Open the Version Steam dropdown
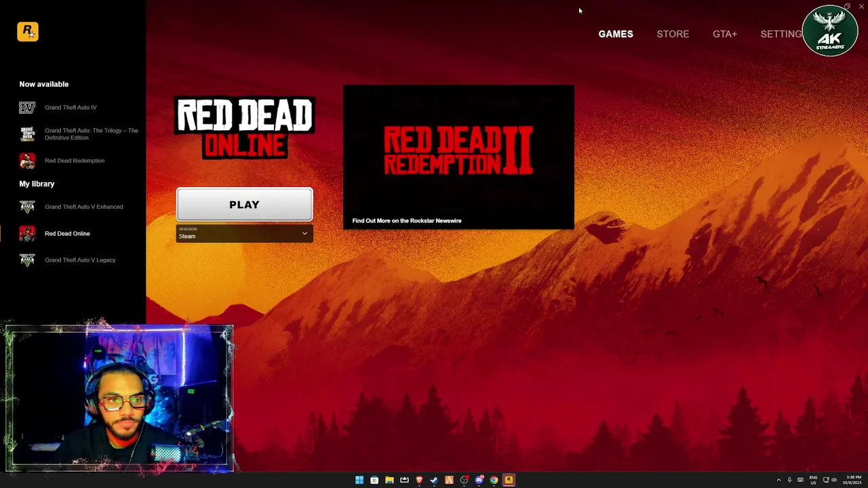The height and width of the screenshot is (488, 868). (244, 233)
